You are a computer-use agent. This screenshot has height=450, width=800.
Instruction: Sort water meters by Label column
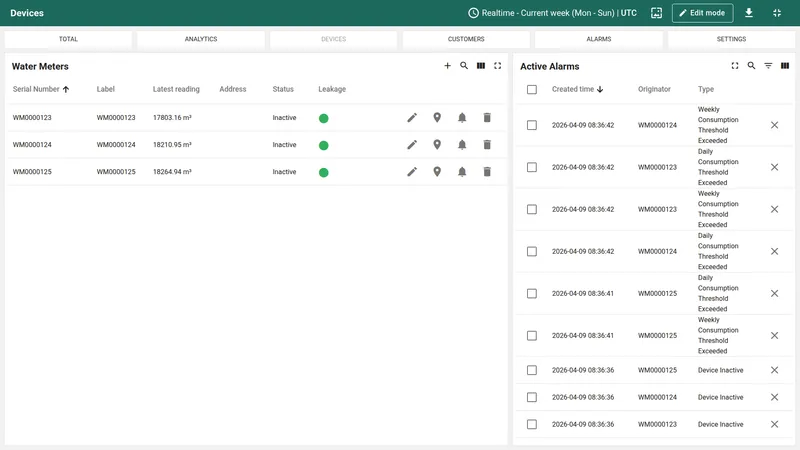[x=106, y=89]
